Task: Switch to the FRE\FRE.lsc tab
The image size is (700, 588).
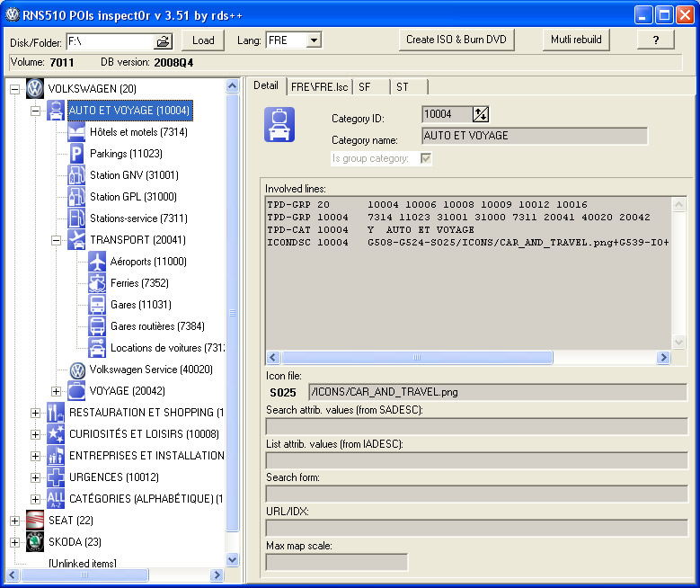Action: (319, 86)
